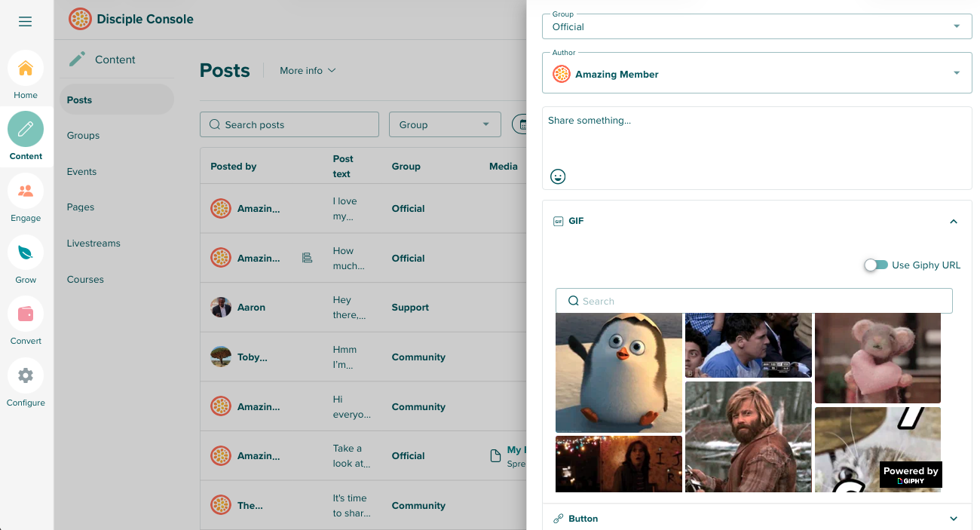Open the hamburger menu icon
Screen dimensions: 980x530
click(25, 21)
